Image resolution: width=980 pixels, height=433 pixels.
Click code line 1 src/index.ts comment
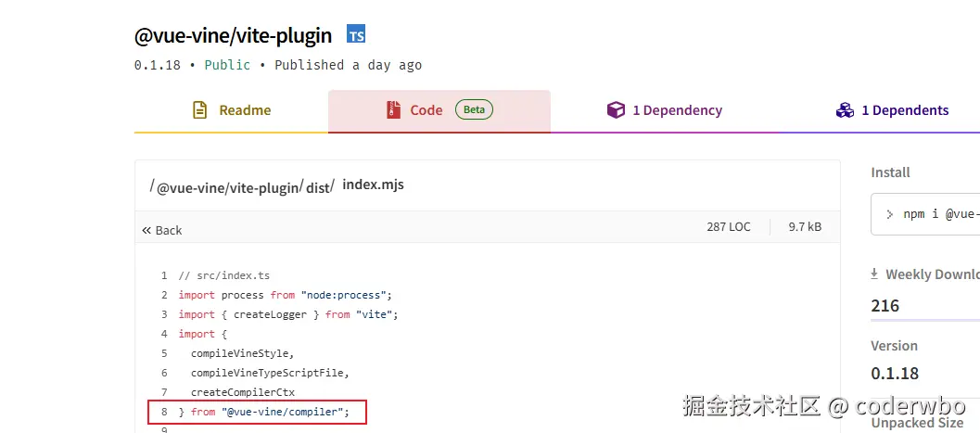223,275
